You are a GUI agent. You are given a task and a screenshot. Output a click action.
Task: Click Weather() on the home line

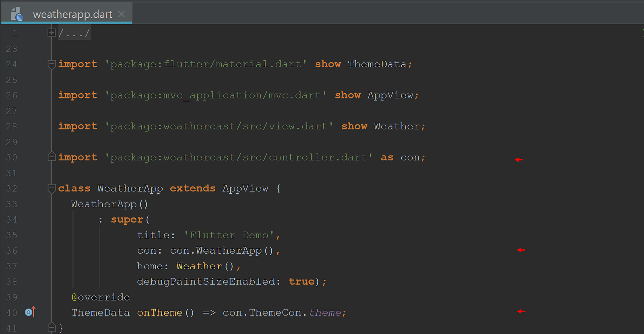(x=205, y=266)
